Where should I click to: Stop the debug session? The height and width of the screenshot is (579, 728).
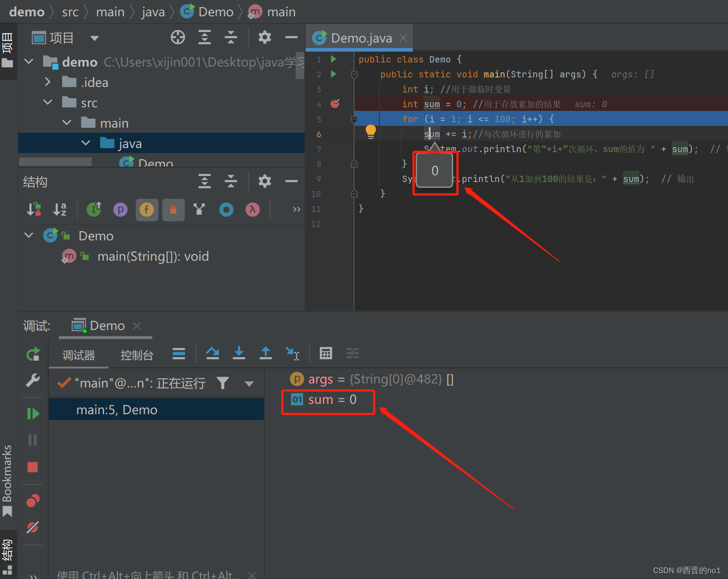tap(33, 467)
